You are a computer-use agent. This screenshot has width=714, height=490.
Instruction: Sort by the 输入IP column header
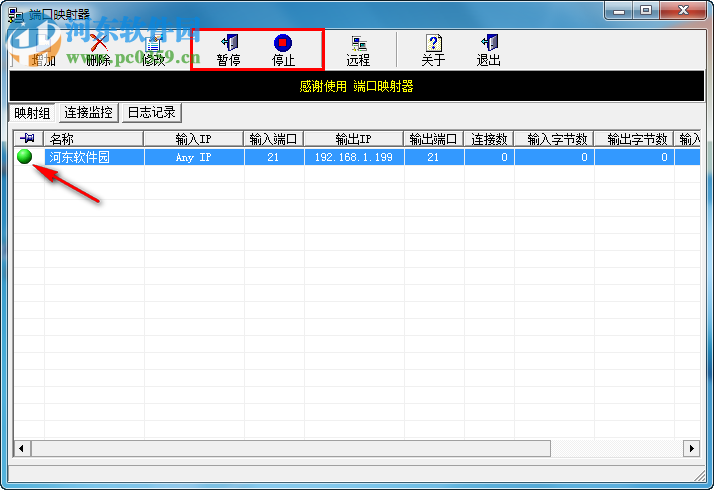pyautogui.click(x=194, y=138)
